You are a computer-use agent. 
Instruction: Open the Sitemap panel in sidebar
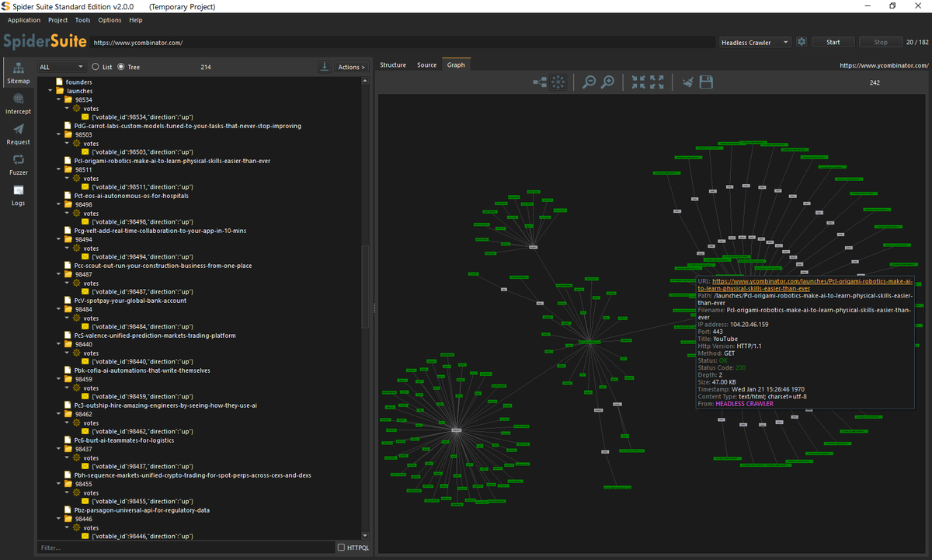click(x=18, y=73)
